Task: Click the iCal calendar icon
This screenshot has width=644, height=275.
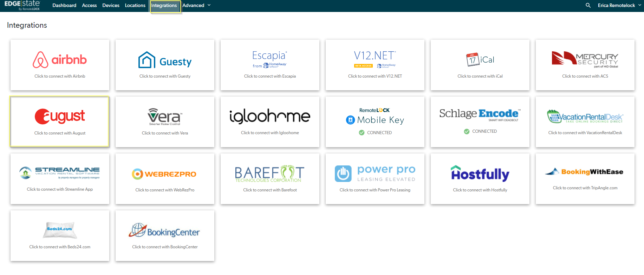Action: pos(472,60)
